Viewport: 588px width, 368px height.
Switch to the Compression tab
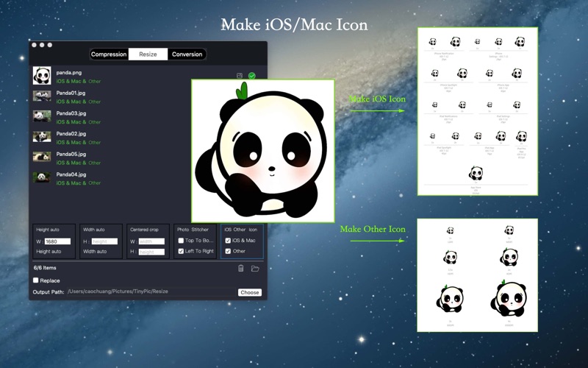click(109, 54)
